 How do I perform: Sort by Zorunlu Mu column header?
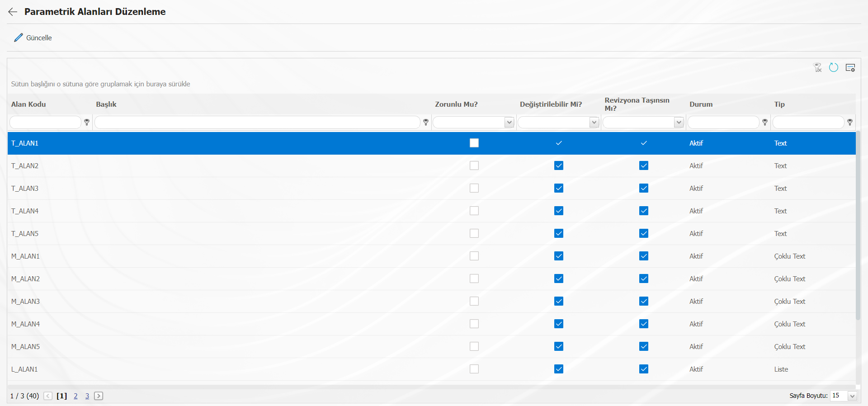(x=456, y=104)
